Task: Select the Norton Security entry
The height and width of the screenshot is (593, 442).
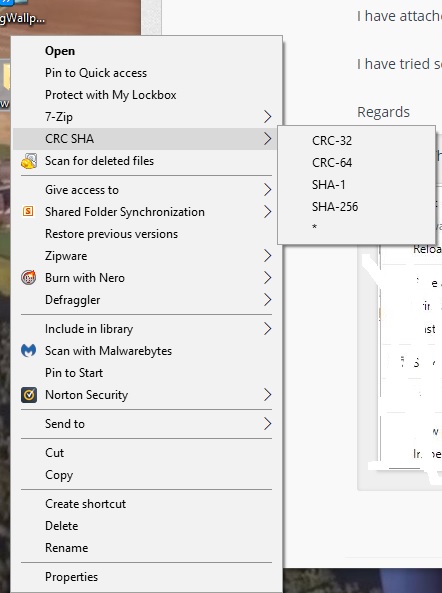Action: click(147, 395)
